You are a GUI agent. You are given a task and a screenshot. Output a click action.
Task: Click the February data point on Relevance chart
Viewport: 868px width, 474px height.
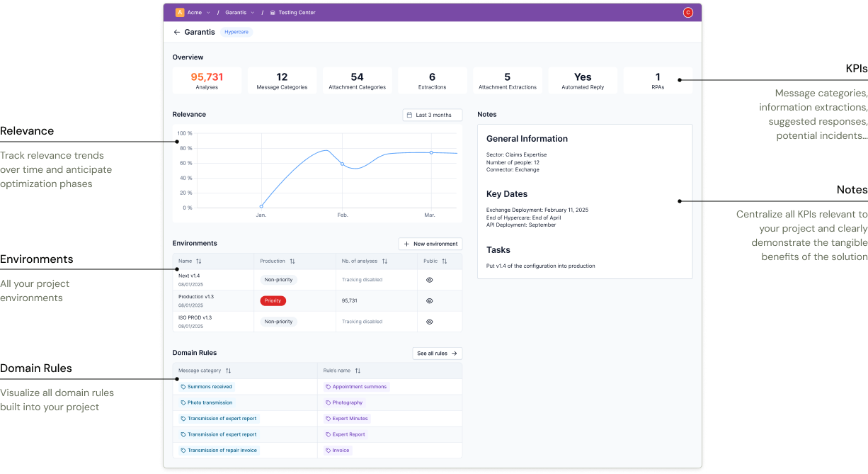(343, 164)
